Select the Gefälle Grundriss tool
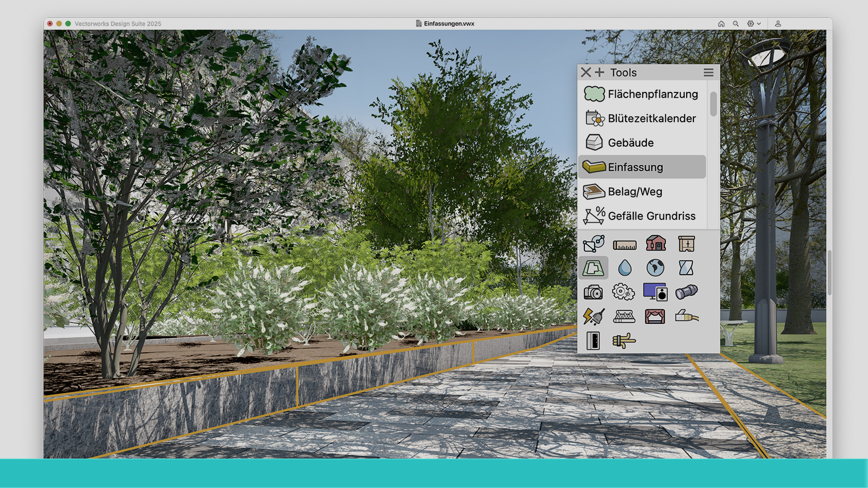 pos(642,216)
